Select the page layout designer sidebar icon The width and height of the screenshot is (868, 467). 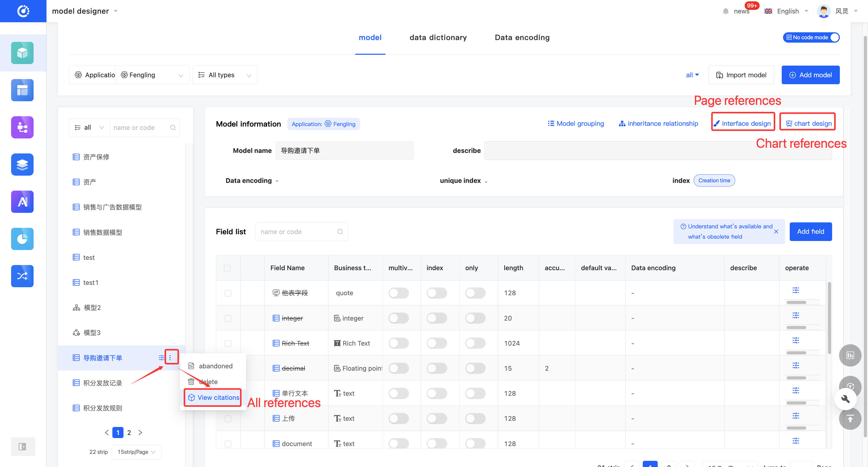tap(22, 90)
